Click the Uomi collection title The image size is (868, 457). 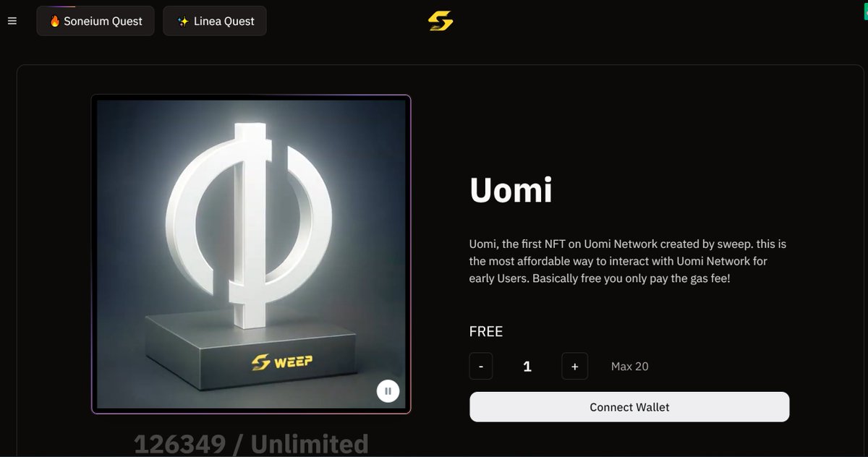tap(511, 191)
